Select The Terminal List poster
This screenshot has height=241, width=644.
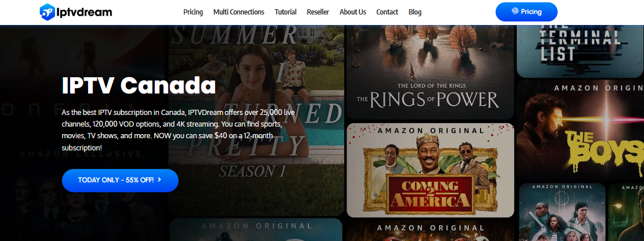coord(580,51)
